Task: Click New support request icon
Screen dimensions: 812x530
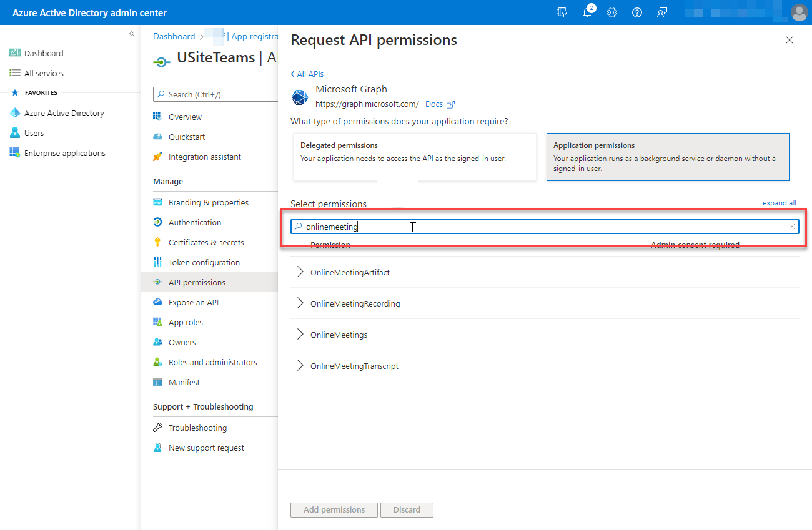Action: (157, 448)
